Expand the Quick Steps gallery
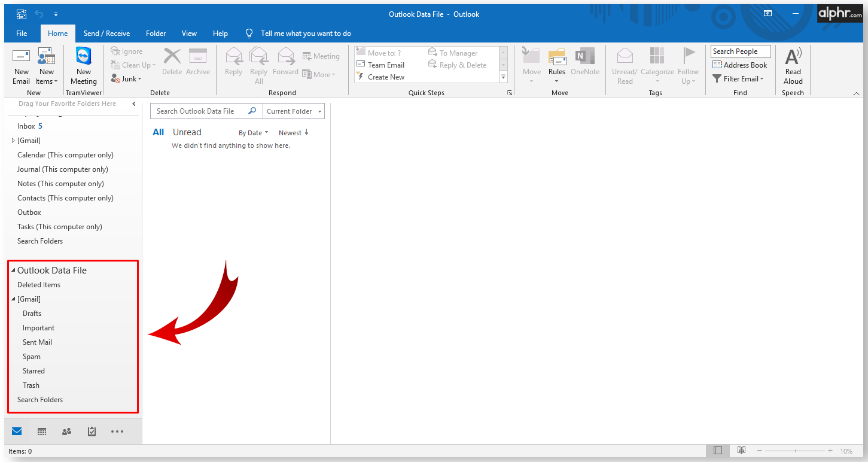The image size is (868, 462). 503,77
